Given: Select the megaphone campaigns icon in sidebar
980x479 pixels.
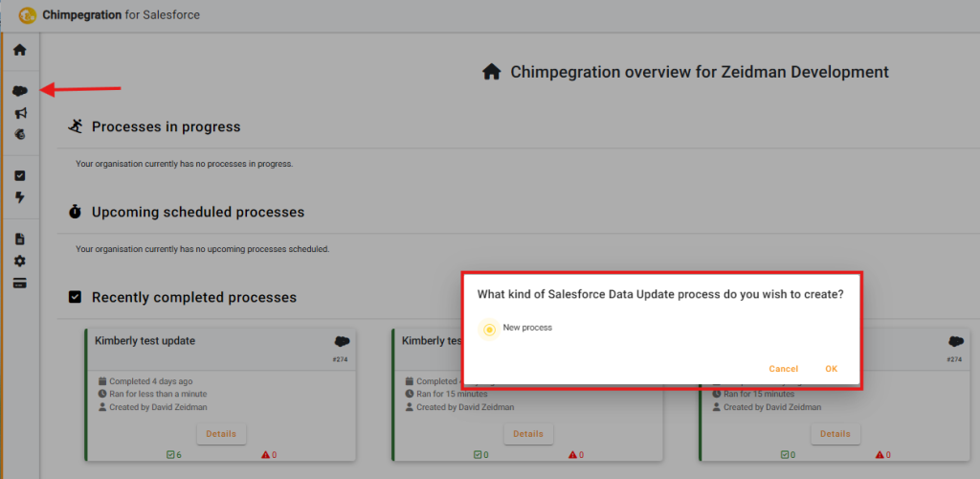Looking at the screenshot, I should [x=19, y=113].
